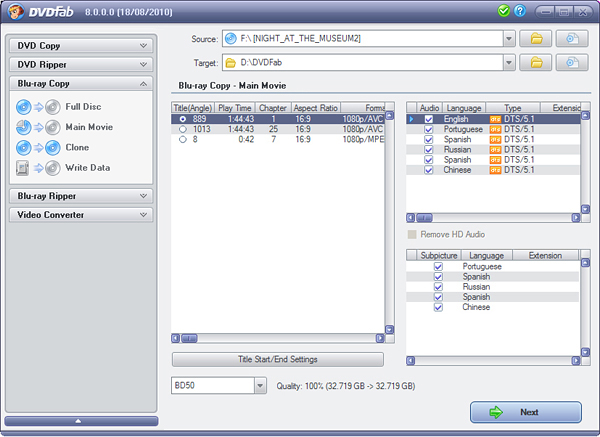The height and width of the screenshot is (437, 600).
Task: Click the Write Data mode icon
Action: click(x=38, y=168)
